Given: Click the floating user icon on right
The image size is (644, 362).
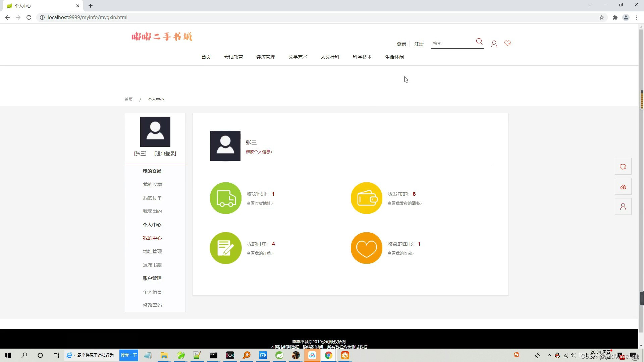Looking at the screenshot, I should coord(623,206).
